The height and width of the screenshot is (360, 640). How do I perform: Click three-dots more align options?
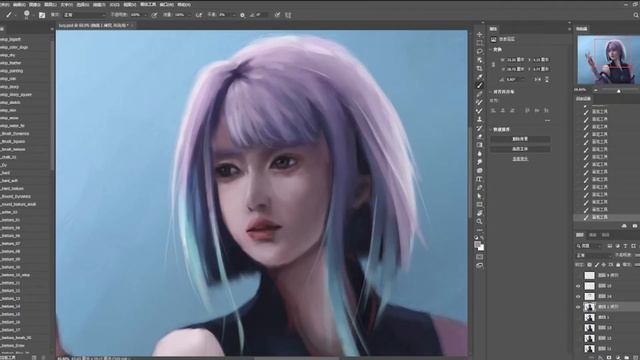click(x=547, y=120)
